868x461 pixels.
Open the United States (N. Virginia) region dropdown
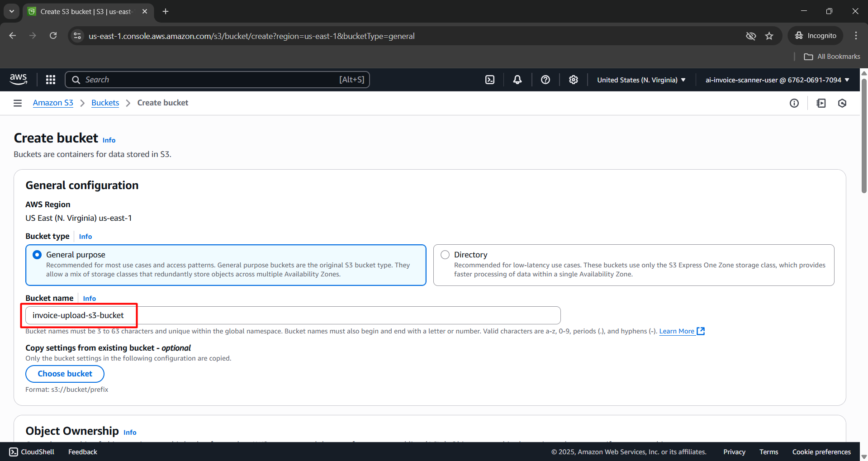point(640,80)
